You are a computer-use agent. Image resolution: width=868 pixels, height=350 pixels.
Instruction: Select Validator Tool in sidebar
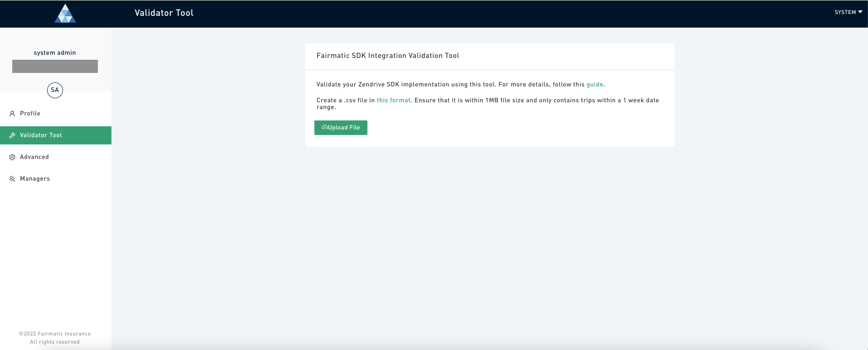coord(56,135)
